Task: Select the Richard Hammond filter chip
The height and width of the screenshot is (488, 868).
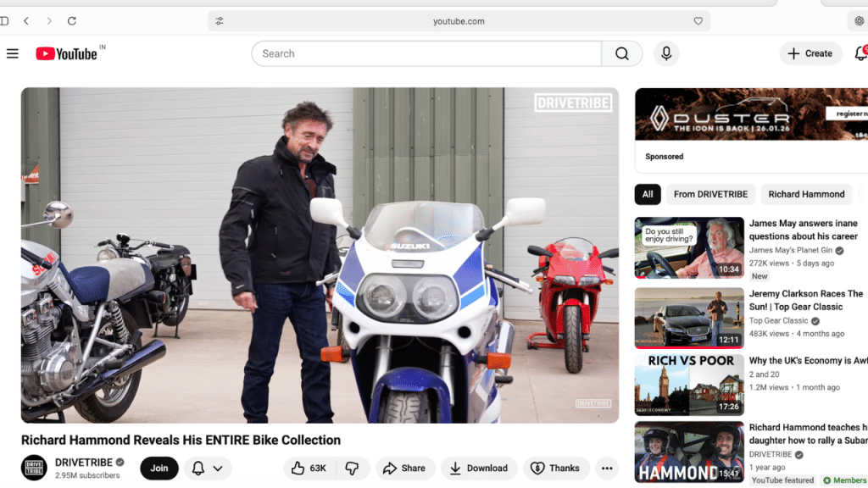Action: 806,194
